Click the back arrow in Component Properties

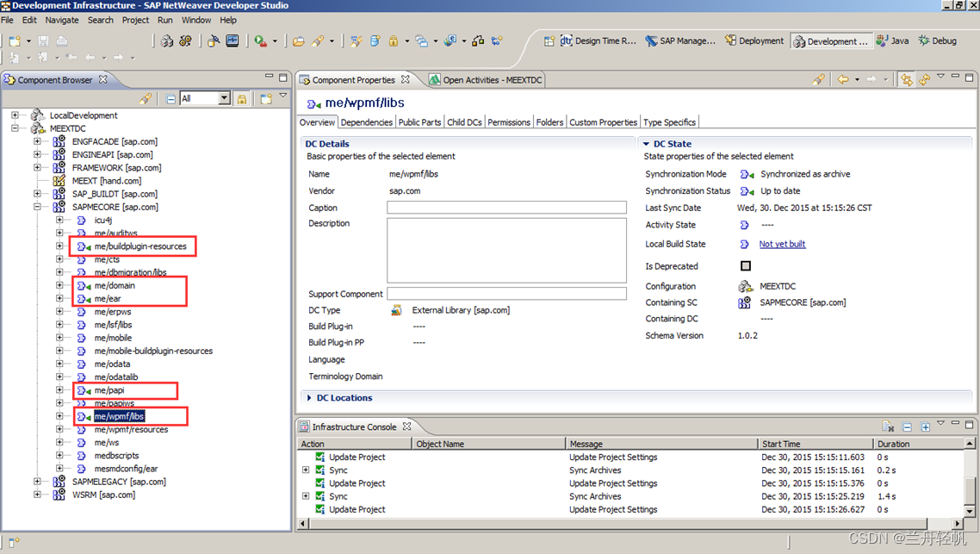coord(843,79)
